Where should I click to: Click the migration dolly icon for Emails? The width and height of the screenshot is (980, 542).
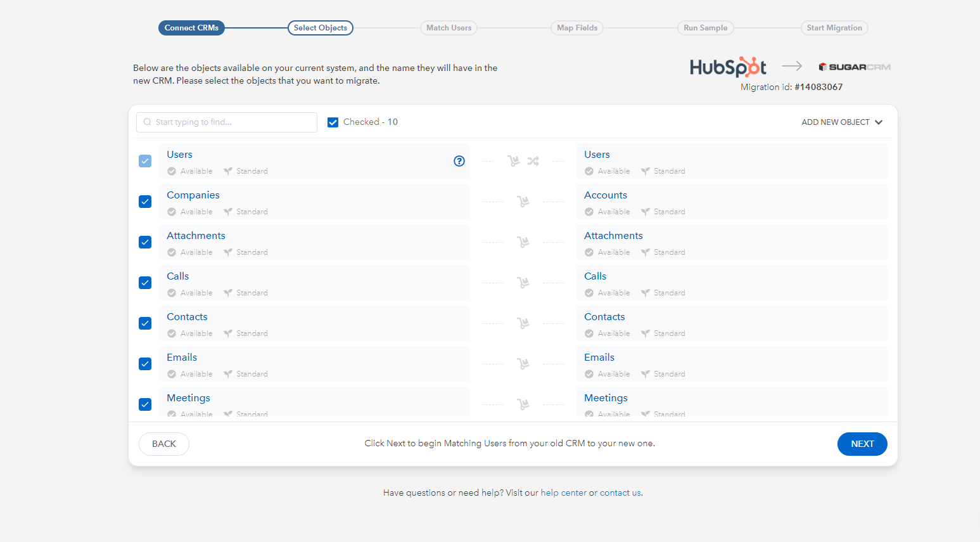(523, 363)
